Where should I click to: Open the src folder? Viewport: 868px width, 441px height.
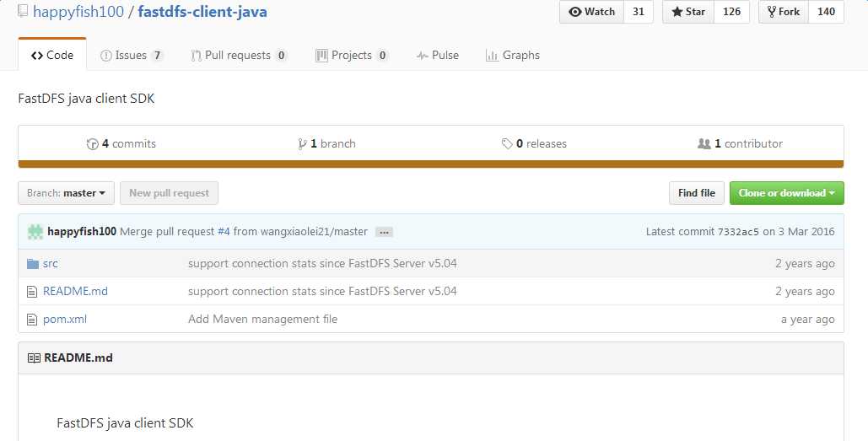click(x=51, y=263)
